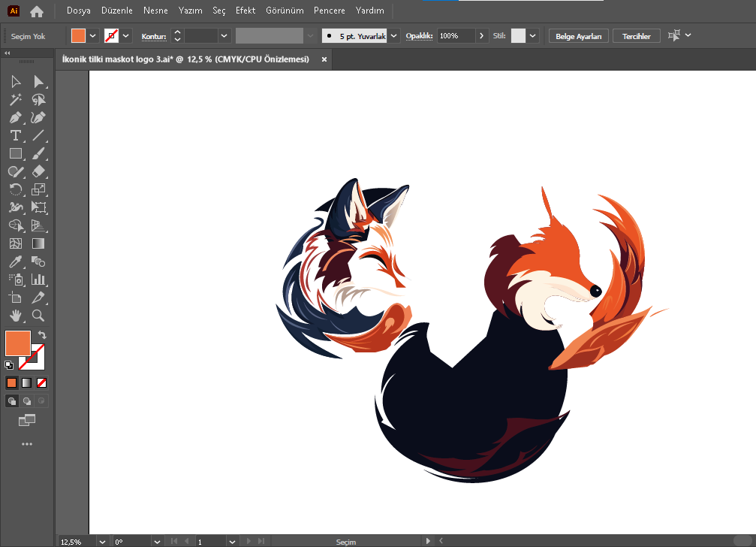
Task: Select the Column Graph tool
Action: coord(38,280)
